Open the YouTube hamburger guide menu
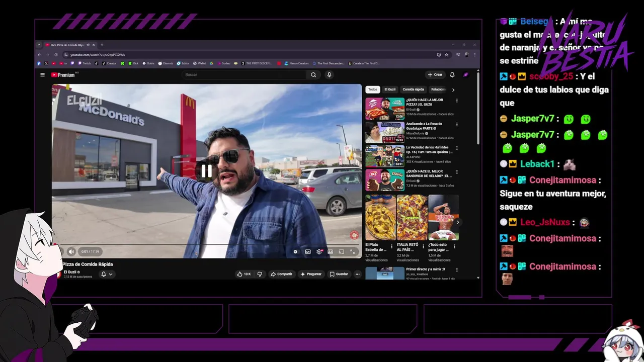Viewport: 644px width, 362px height. point(42,75)
